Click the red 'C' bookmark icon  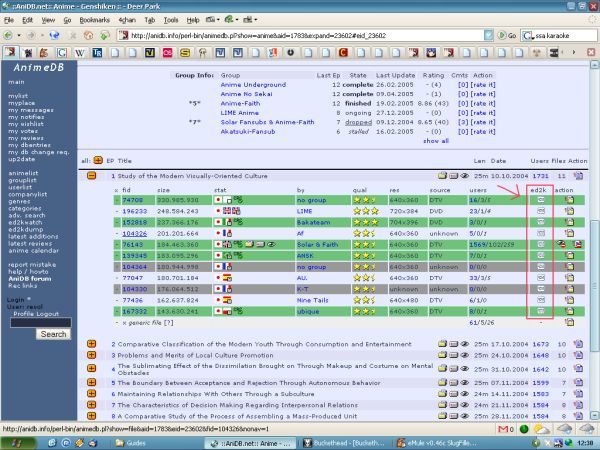[343, 52]
